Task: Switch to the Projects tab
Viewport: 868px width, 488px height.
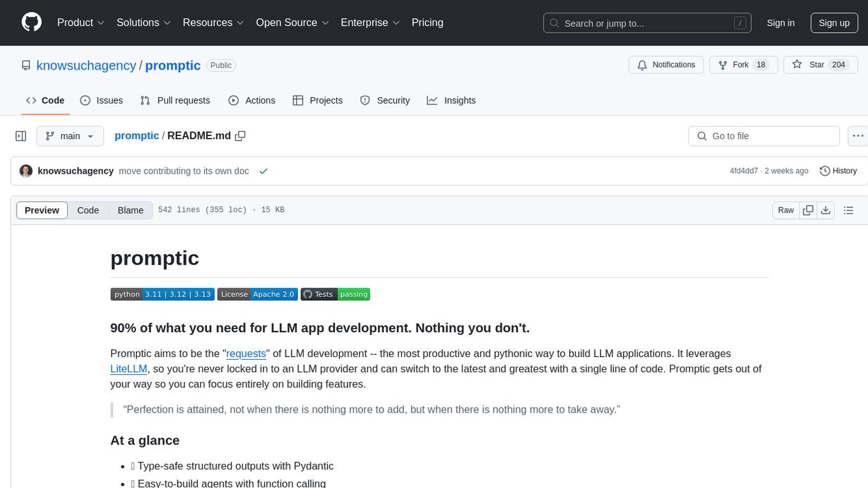Action: pyautogui.click(x=318, y=100)
